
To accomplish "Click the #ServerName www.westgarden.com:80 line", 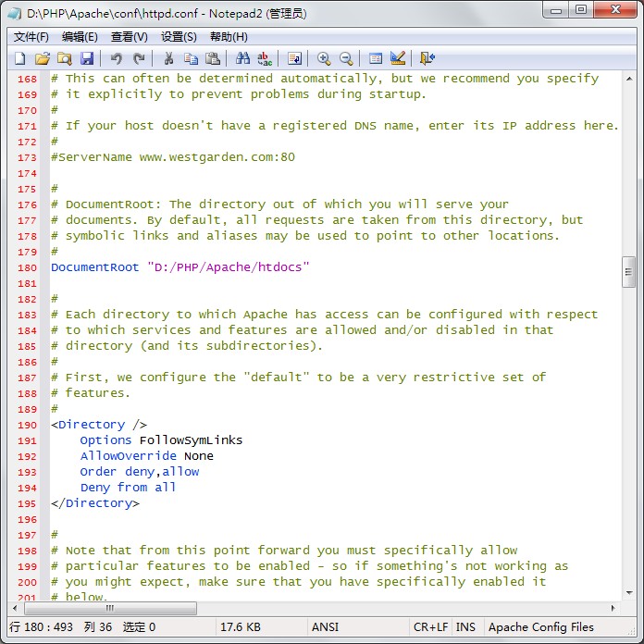I will (173, 157).
